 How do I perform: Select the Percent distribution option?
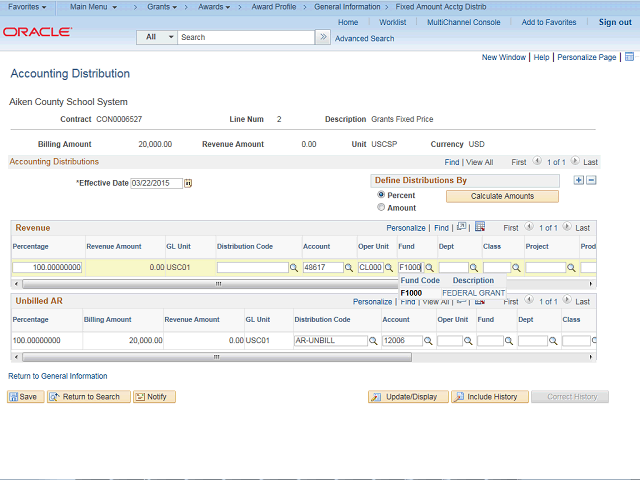(x=381, y=195)
